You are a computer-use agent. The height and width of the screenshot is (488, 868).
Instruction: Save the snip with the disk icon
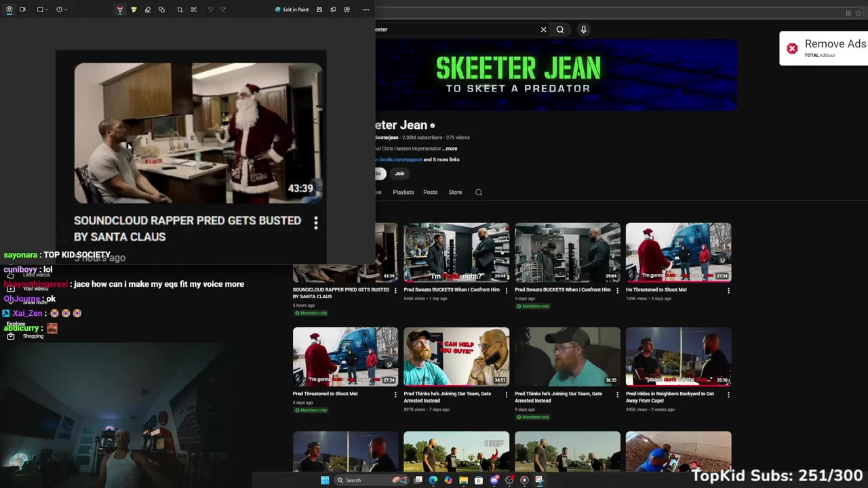coord(319,9)
